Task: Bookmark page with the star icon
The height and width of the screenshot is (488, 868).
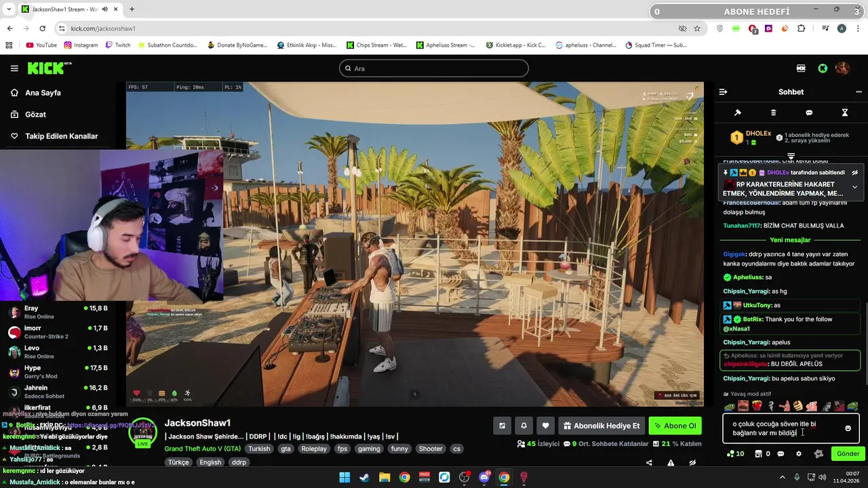Action: pos(697,28)
